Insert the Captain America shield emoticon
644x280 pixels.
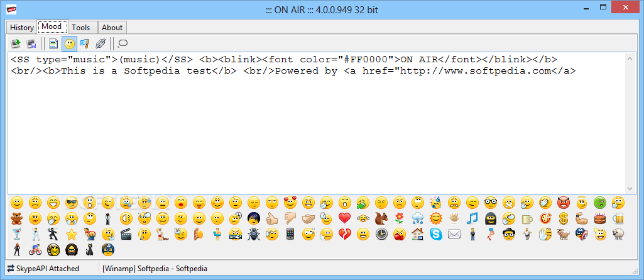pos(582,234)
